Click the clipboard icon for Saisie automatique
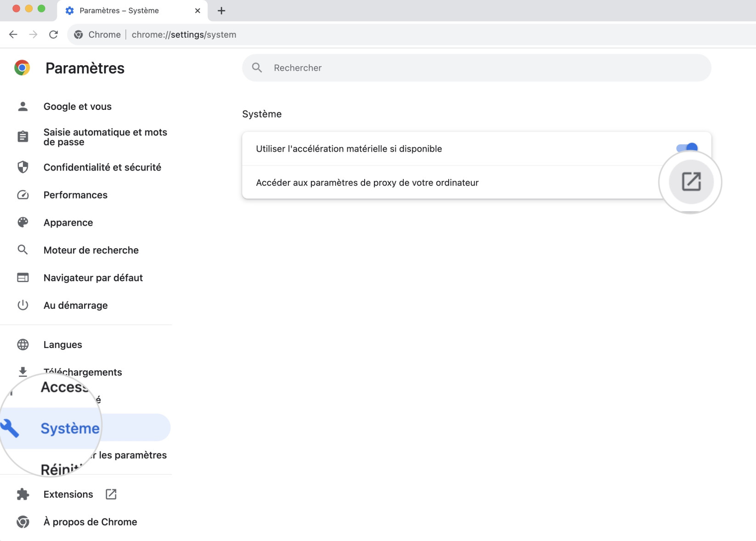756x541 pixels. tap(23, 137)
